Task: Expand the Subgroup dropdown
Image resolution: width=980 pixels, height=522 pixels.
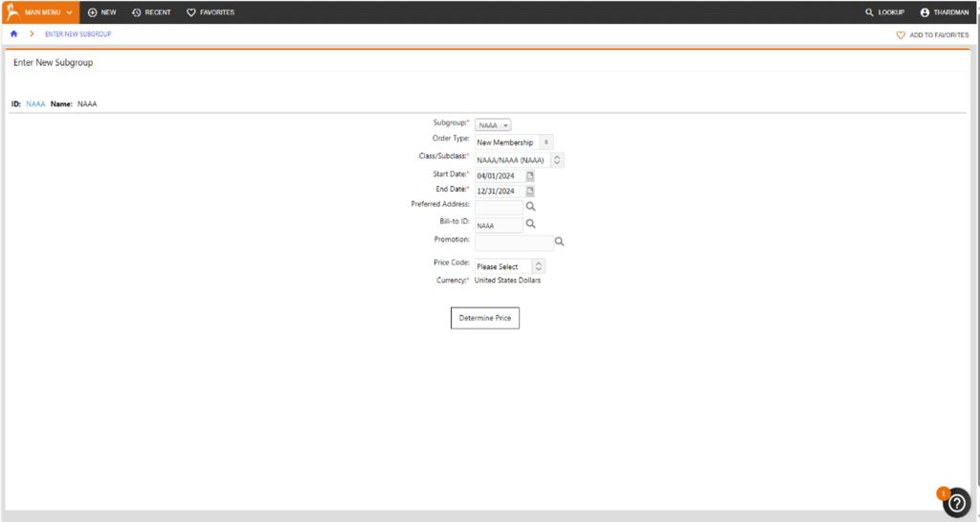Action: click(493, 125)
